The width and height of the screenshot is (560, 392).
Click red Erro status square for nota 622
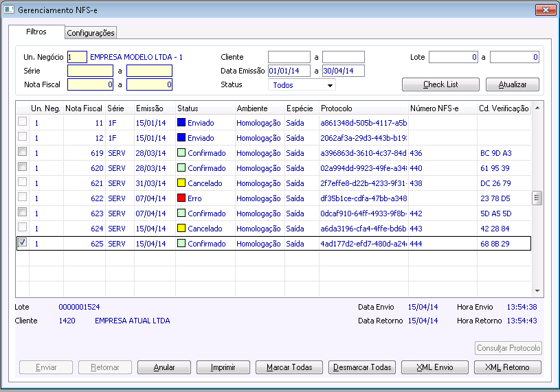181,198
